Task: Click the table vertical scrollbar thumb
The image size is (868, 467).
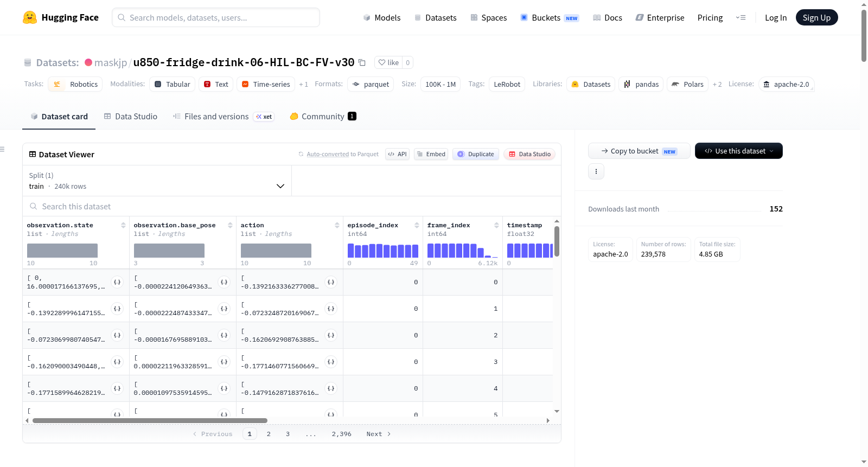Action: (557, 241)
